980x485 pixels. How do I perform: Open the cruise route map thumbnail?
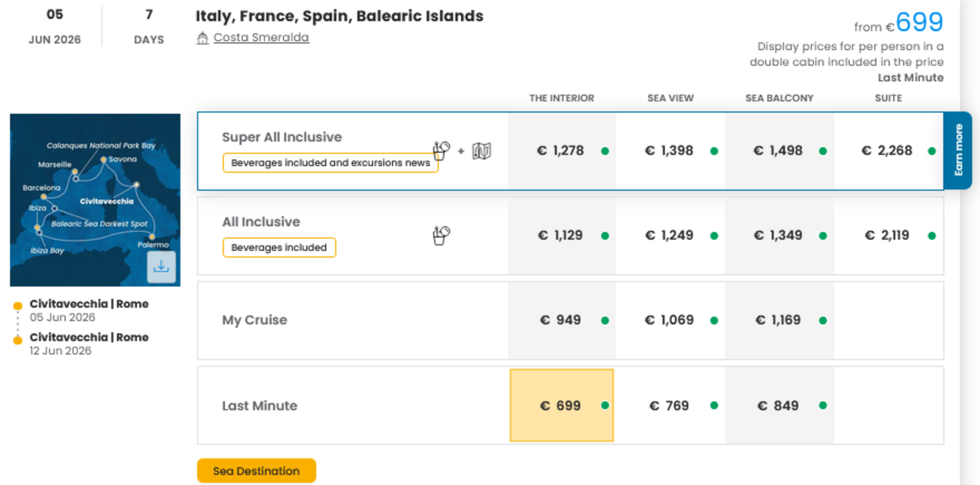click(x=95, y=194)
